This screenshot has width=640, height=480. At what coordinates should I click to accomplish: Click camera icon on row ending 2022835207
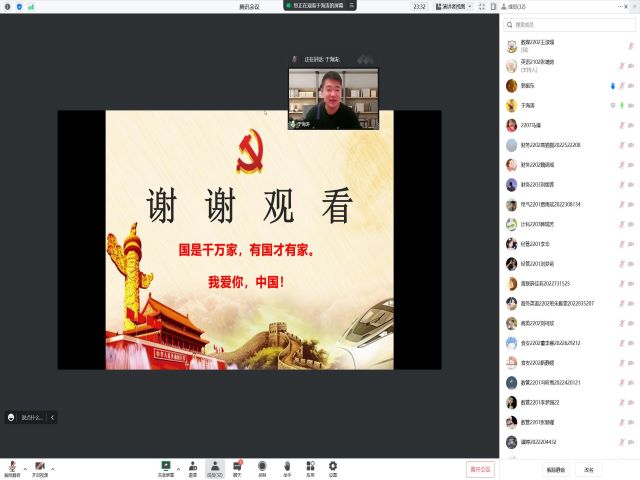pyautogui.click(x=631, y=303)
